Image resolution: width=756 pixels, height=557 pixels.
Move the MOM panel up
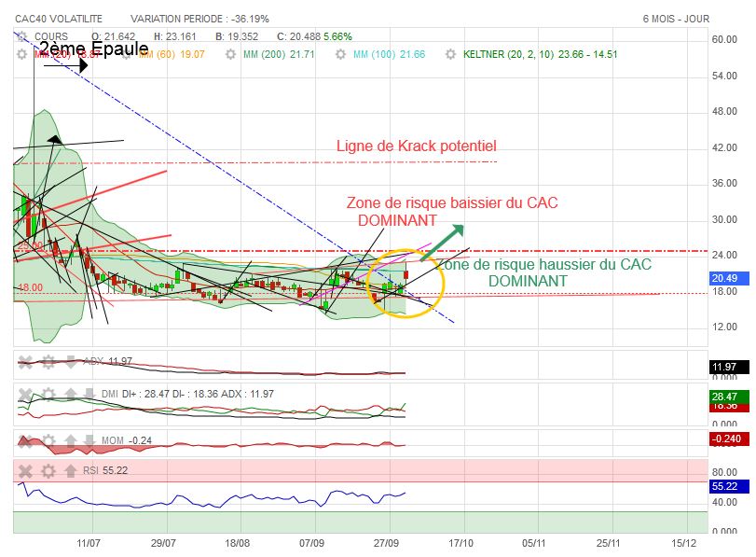(71, 440)
